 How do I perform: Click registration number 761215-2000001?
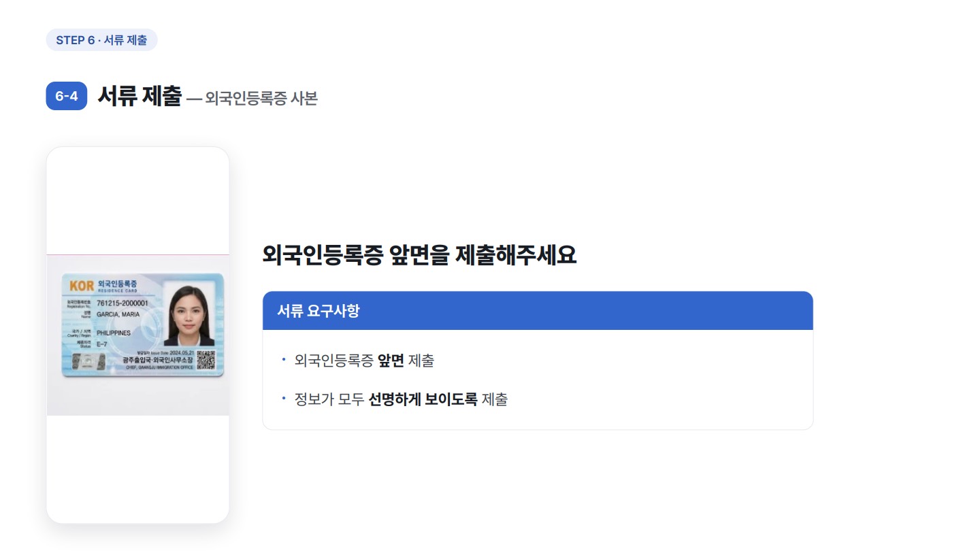[x=122, y=303]
